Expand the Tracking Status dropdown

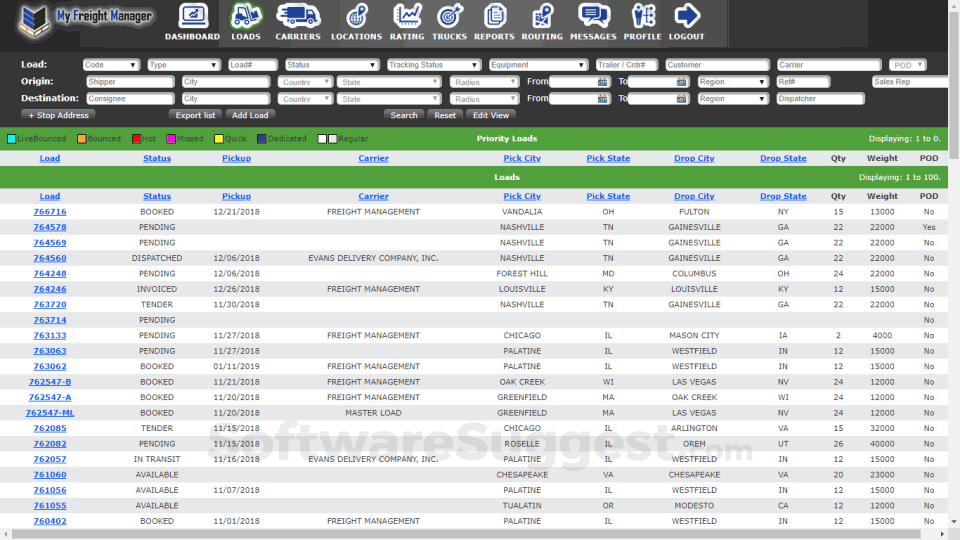pos(433,65)
